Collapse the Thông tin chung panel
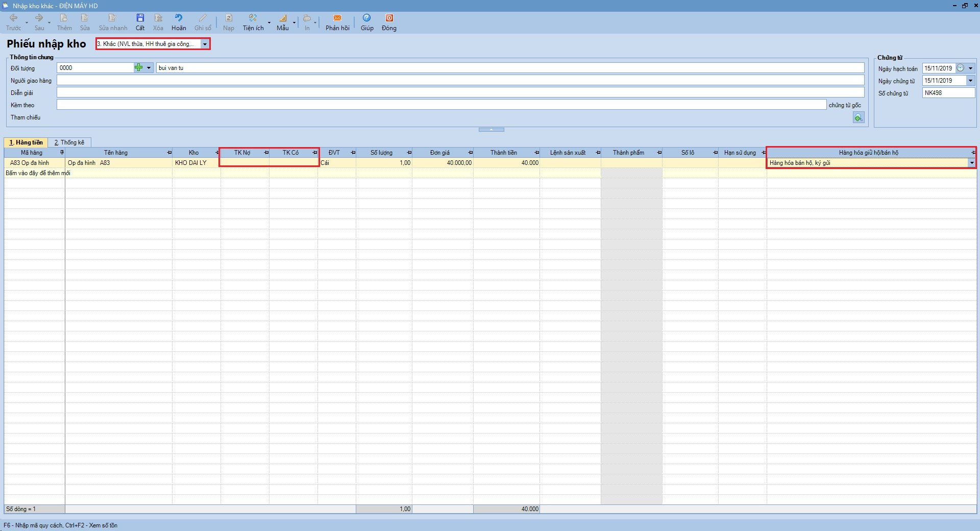The height and width of the screenshot is (531, 980). (491, 130)
